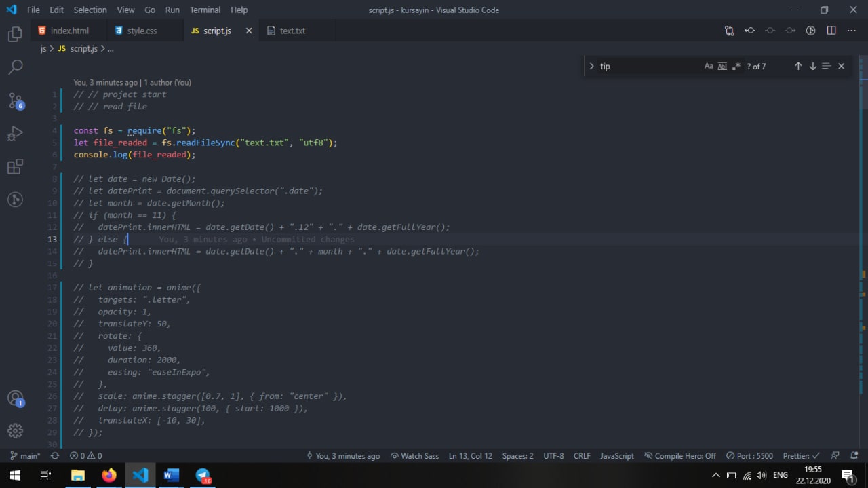
Task: Click the ellipsis symbol breadcrumb
Action: (111, 49)
